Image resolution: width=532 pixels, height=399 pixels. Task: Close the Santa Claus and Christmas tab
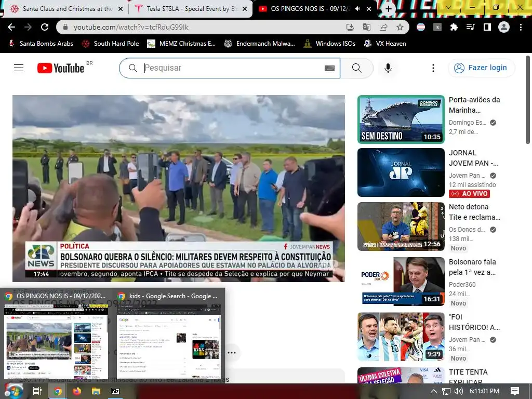coord(121,9)
